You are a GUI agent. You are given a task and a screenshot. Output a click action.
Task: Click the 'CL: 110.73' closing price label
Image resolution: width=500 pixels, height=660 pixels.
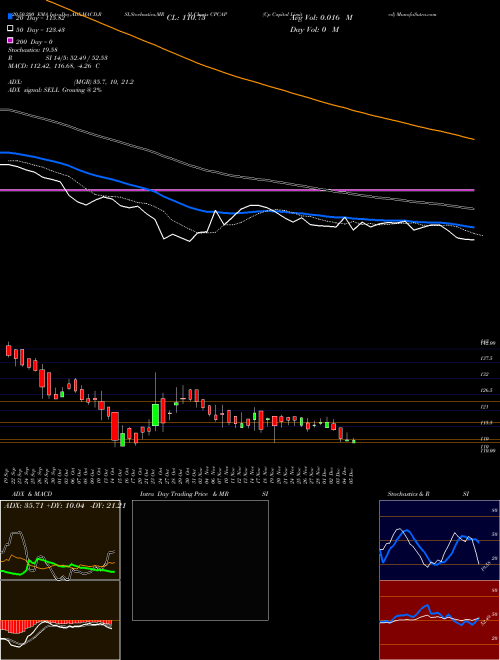pyautogui.click(x=186, y=18)
